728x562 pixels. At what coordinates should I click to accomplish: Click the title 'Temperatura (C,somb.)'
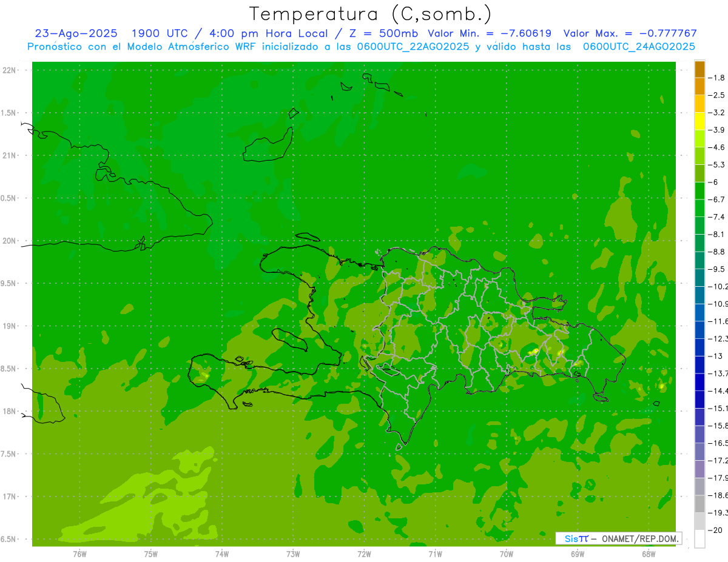click(x=370, y=14)
